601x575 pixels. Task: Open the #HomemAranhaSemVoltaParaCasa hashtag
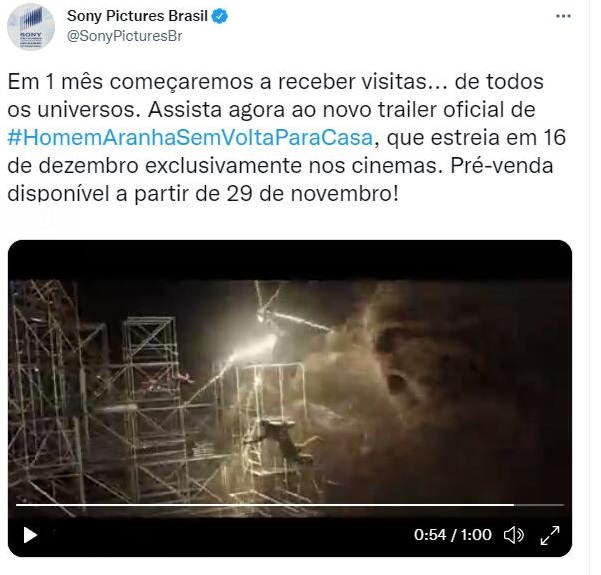tap(190, 138)
